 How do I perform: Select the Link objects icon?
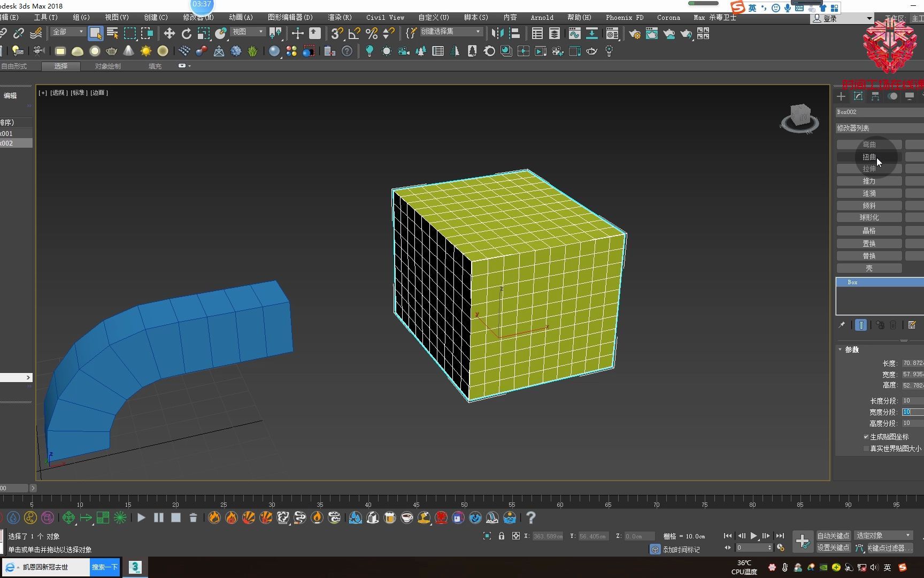(x=3, y=34)
